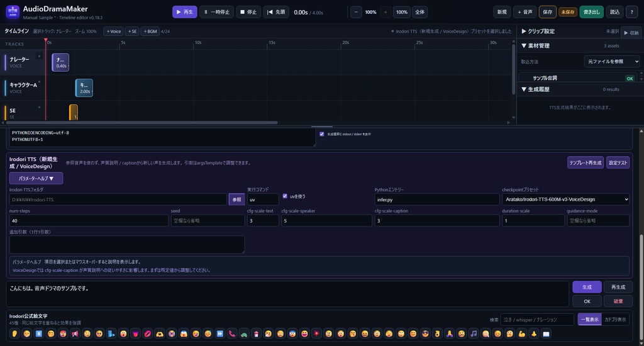
Task: Toggle the uvを使う checkbox
Action: point(285,196)
